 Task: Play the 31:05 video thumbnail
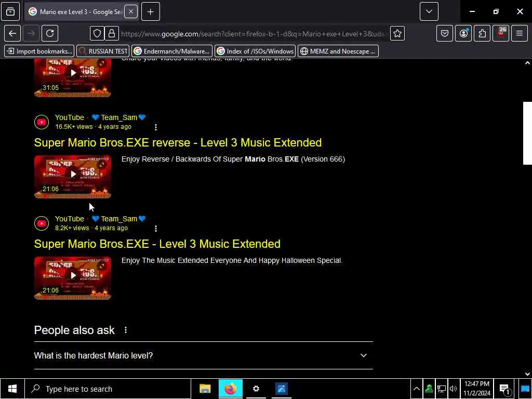pos(73,78)
